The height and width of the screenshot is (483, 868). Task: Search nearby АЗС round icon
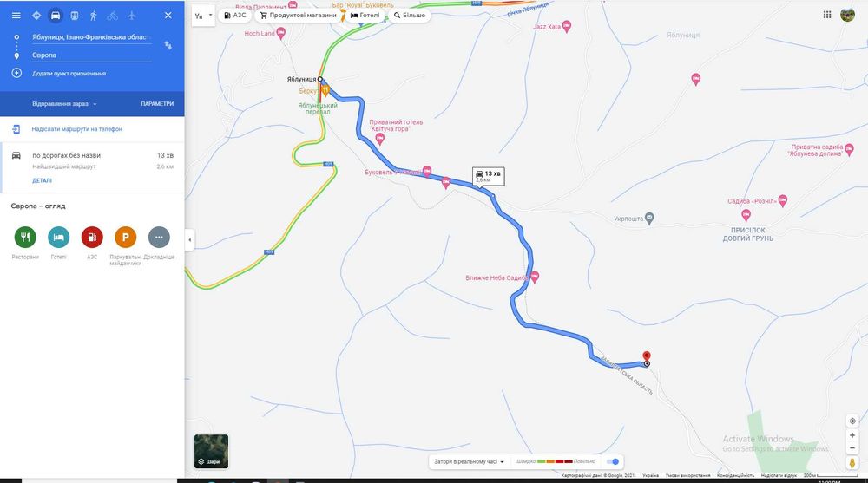click(92, 237)
